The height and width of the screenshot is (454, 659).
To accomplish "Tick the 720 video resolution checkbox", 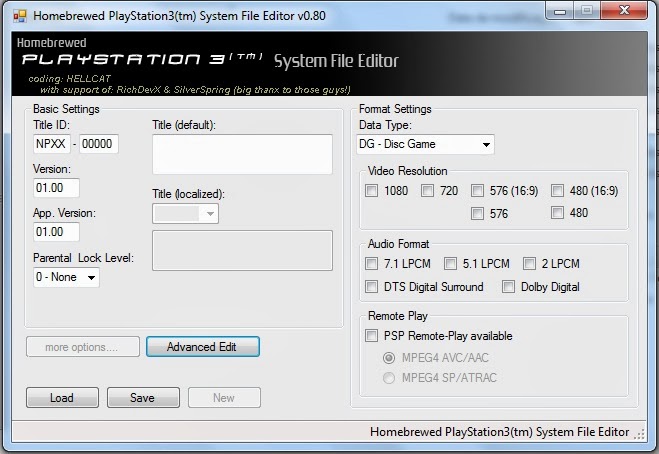I will (x=427, y=190).
